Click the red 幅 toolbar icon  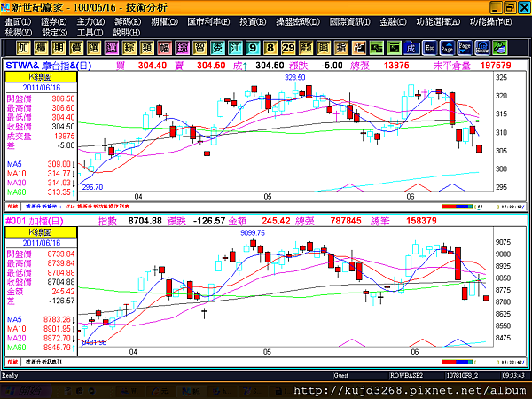click(164, 48)
